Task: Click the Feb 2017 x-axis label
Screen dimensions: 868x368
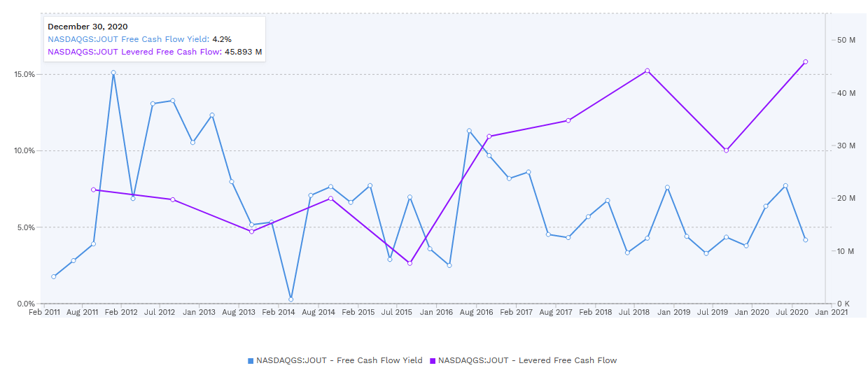Action: point(517,313)
